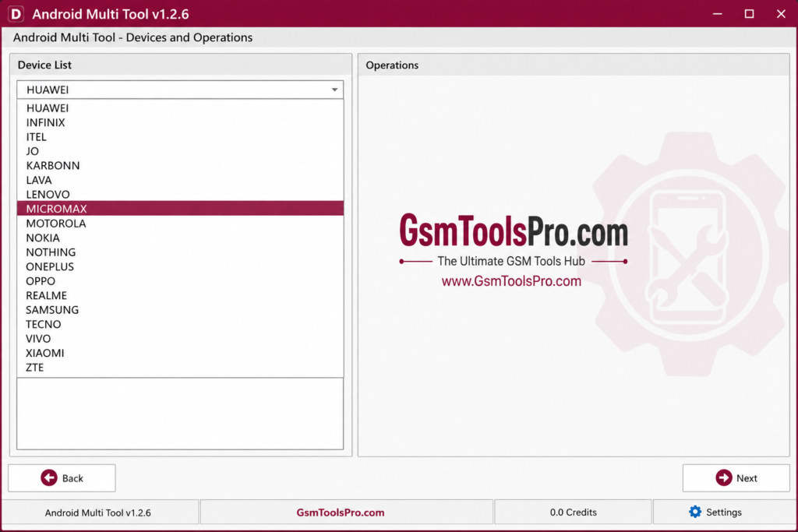Select SAMSUNG from the device list
Screen dimensions: 798x532
tap(180, 310)
